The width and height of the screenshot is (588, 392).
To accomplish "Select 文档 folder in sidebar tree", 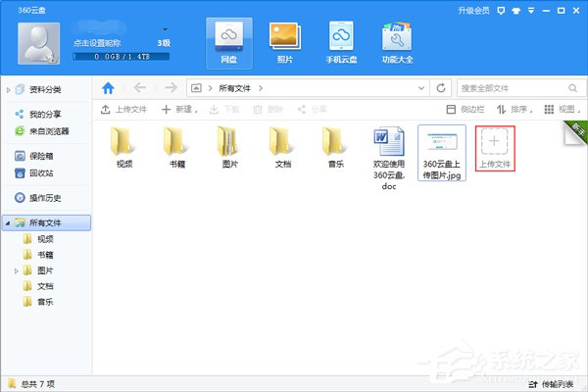I will [45, 286].
